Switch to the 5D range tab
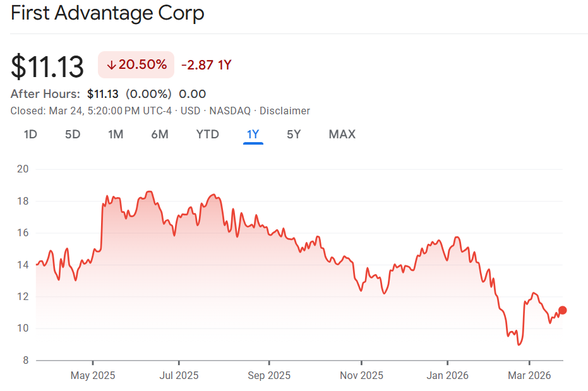This screenshot has height=391, width=588. click(73, 134)
